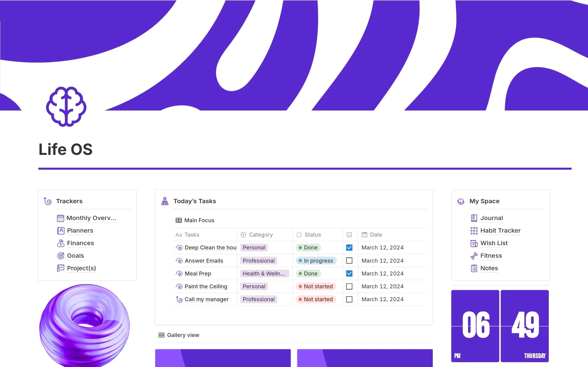This screenshot has height=367, width=588.
Task: Open the Trackers panel icon
Action: [47, 201]
